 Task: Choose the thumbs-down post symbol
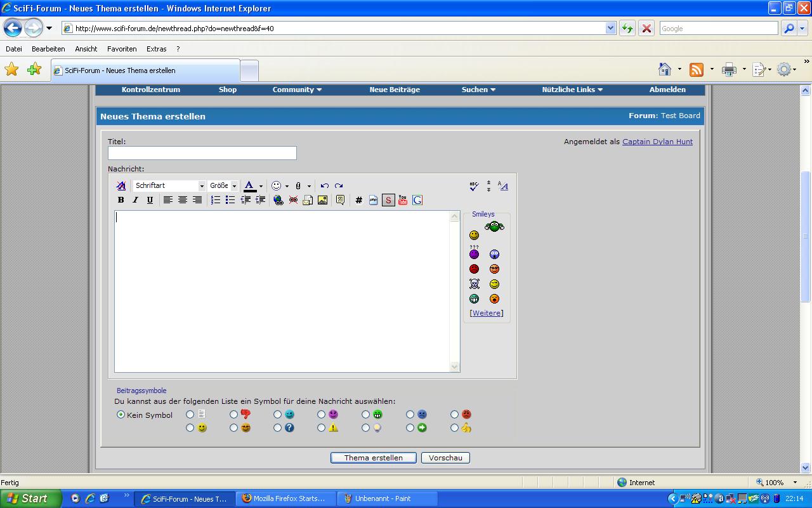[234, 415]
